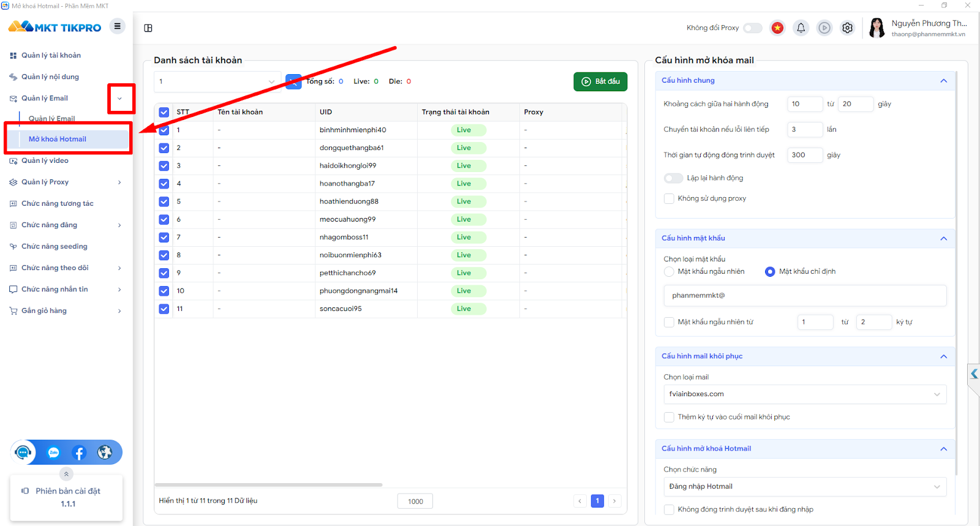Open Chức năng nhắn tin in sidebar

click(x=55, y=290)
